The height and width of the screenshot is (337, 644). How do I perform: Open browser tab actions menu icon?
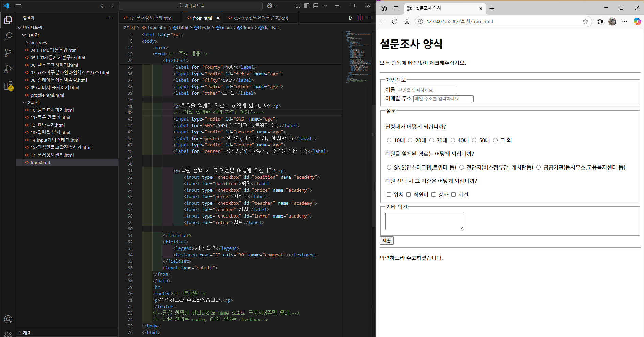click(x=396, y=9)
